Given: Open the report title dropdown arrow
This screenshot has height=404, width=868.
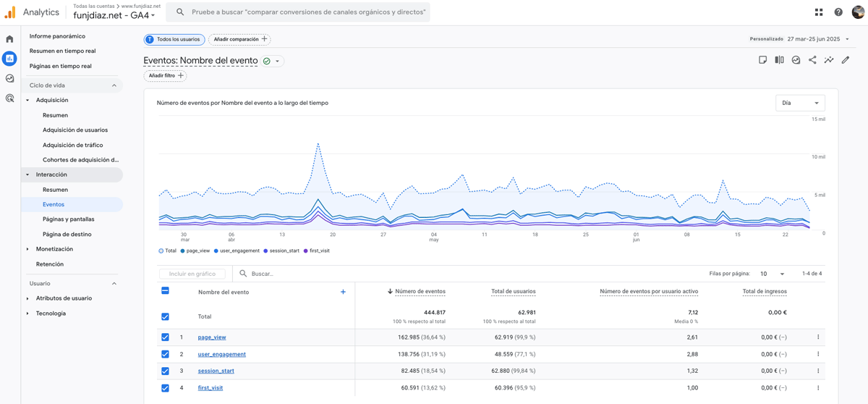Looking at the screenshot, I should tap(278, 62).
